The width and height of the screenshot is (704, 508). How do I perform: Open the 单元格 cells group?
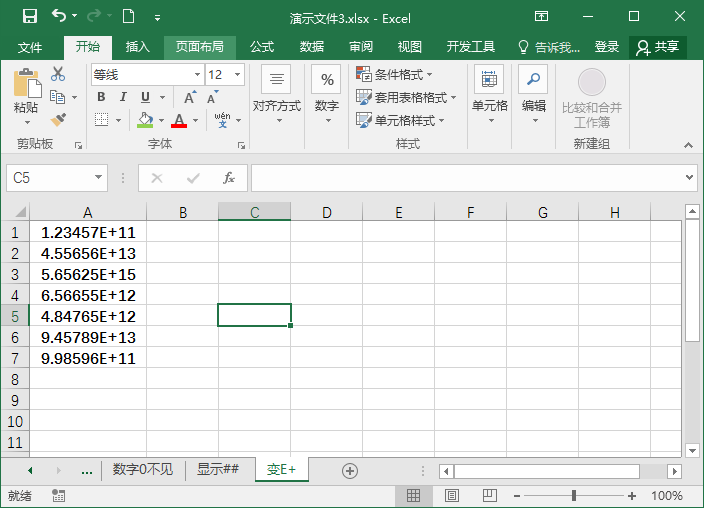pos(489,95)
